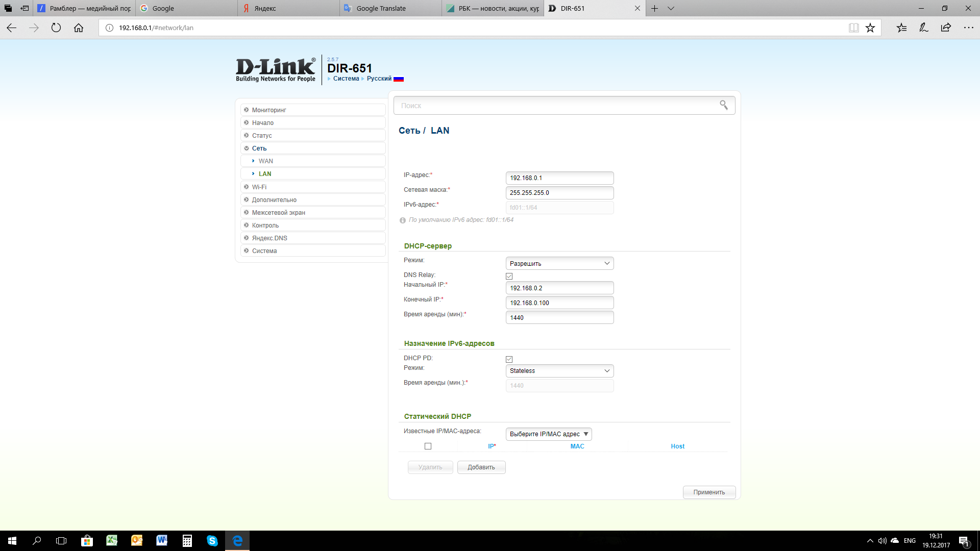Open the Выберите IP/MAC адрес dropdown
This screenshot has height=551, width=980.
[549, 434]
